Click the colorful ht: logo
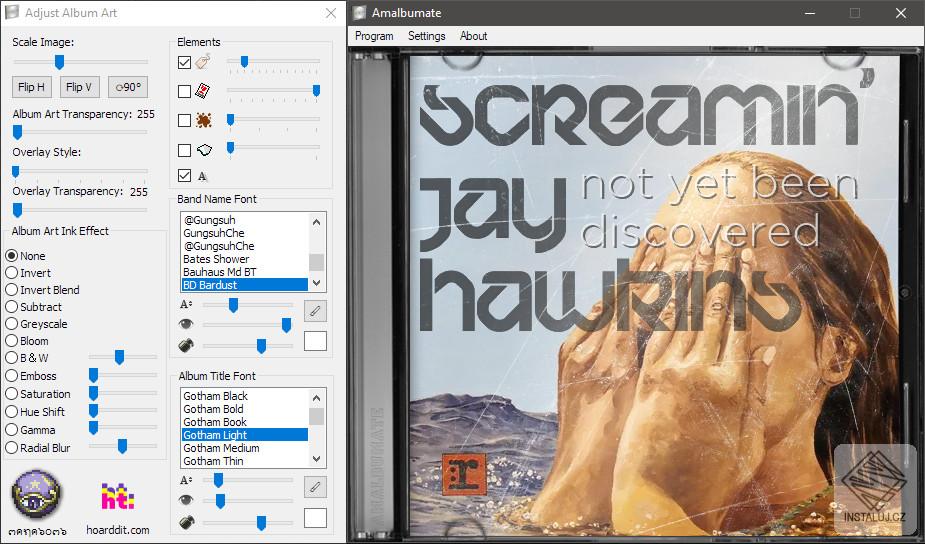The height and width of the screenshot is (544, 925). pyautogui.click(x=117, y=496)
